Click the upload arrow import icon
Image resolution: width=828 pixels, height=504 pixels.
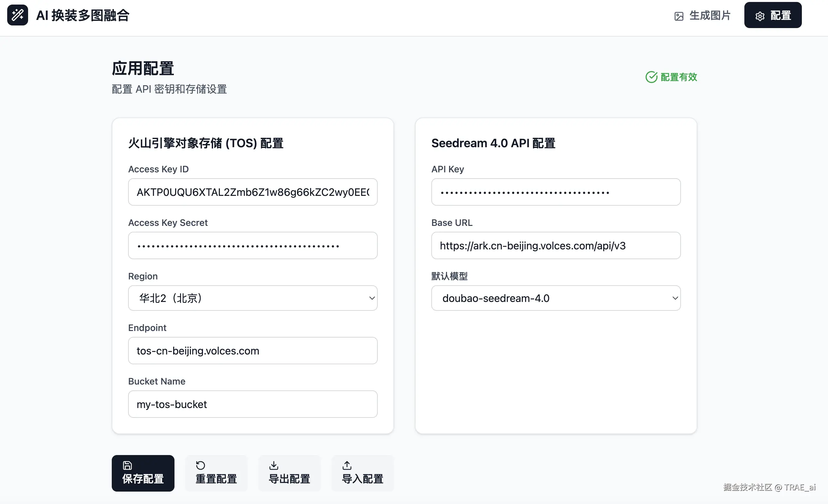click(x=347, y=465)
